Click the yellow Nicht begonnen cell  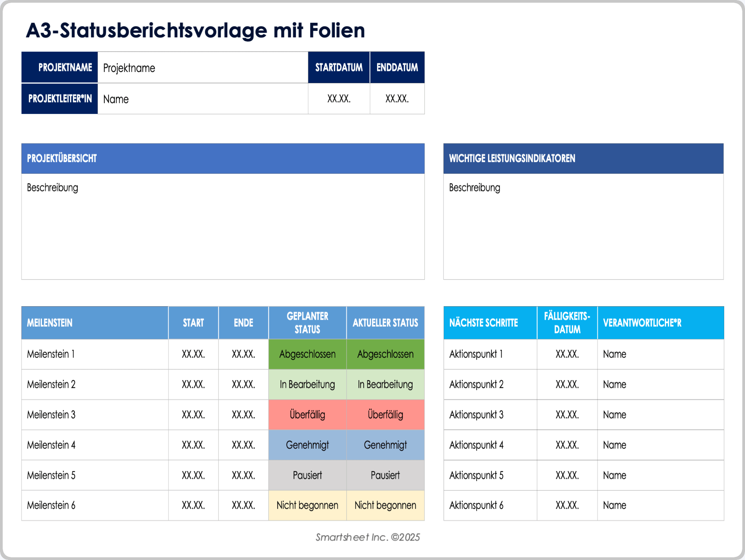307,505
